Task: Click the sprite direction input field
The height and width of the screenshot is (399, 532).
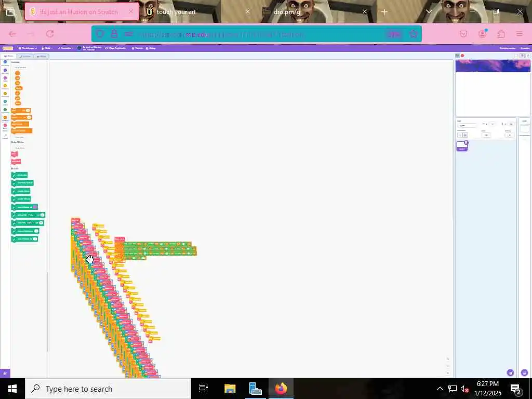Action: tap(509, 135)
